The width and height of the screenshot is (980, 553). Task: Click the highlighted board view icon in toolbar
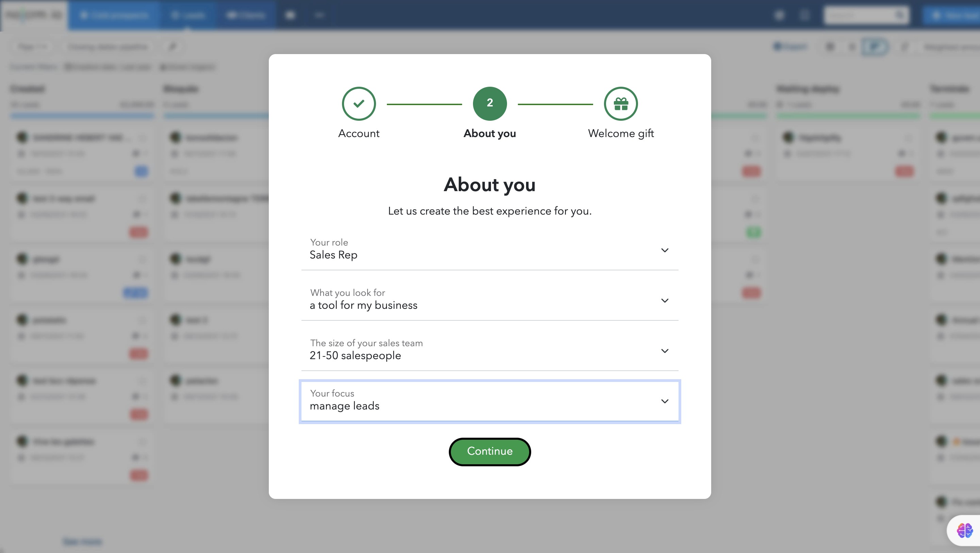(875, 47)
